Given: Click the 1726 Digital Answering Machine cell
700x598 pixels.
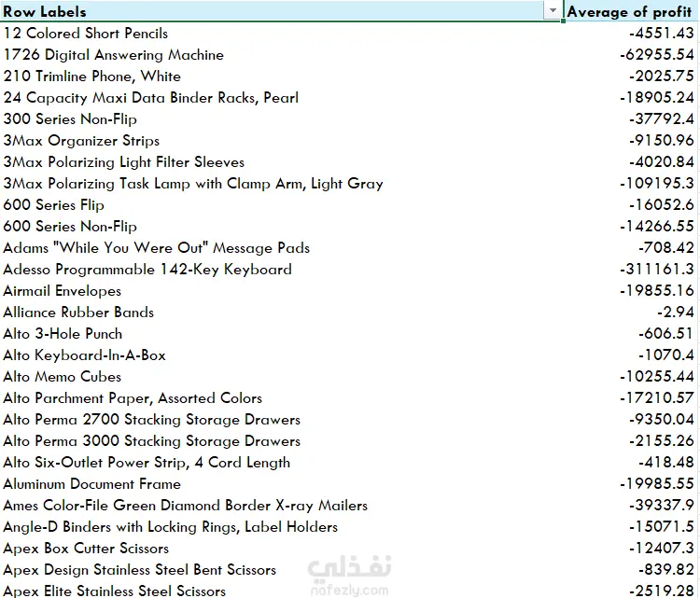Looking at the screenshot, I should pos(113,55).
